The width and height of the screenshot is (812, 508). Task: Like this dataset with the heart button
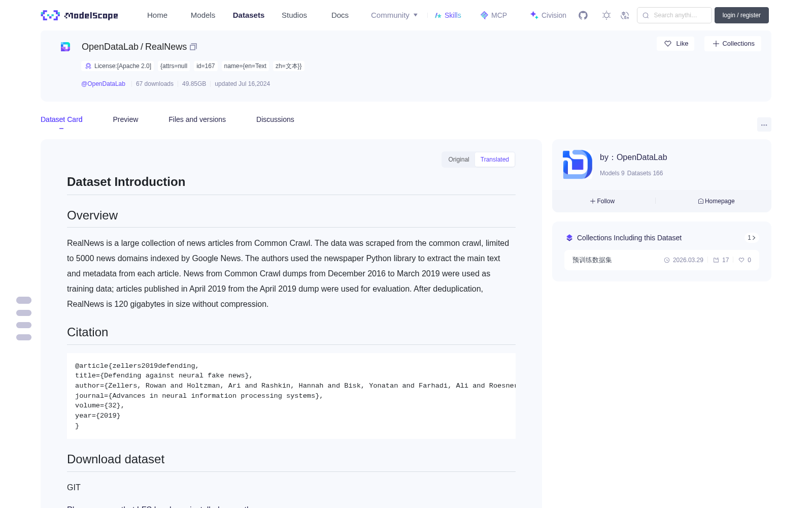675,44
